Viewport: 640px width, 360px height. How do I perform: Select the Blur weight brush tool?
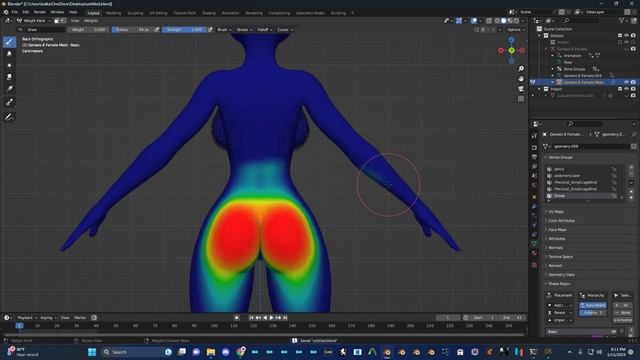(x=9, y=53)
